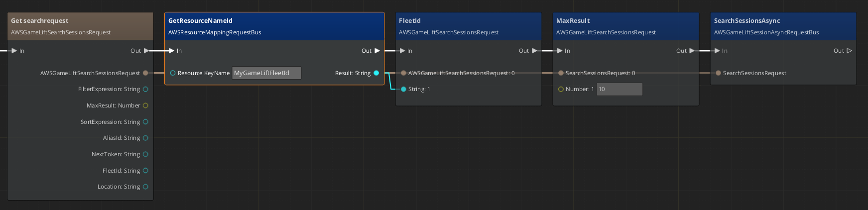The height and width of the screenshot is (210, 868).
Task: Select the Get searchrequest node title
Action: click(40, 21)
